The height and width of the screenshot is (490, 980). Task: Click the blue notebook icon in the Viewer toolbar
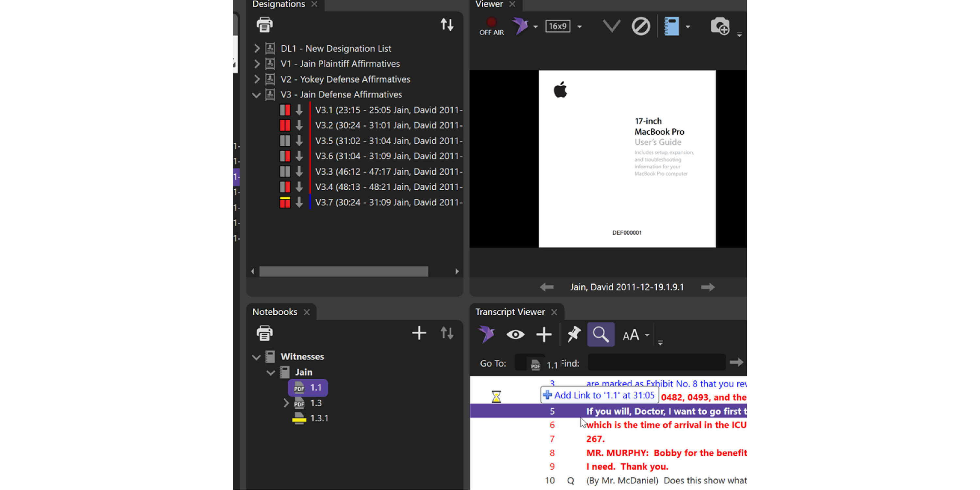pos(671,26)
